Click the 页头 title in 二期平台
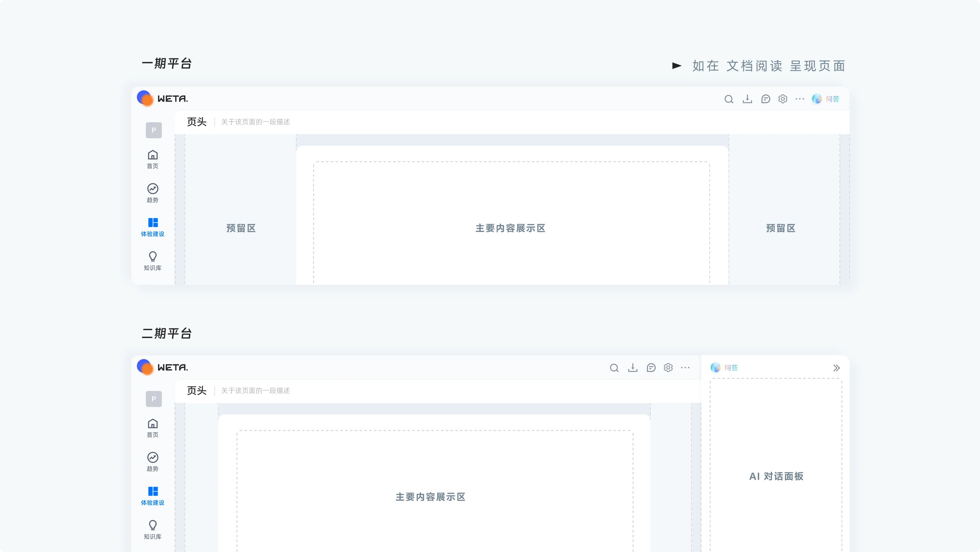980x552 pixels. point(197,391)
